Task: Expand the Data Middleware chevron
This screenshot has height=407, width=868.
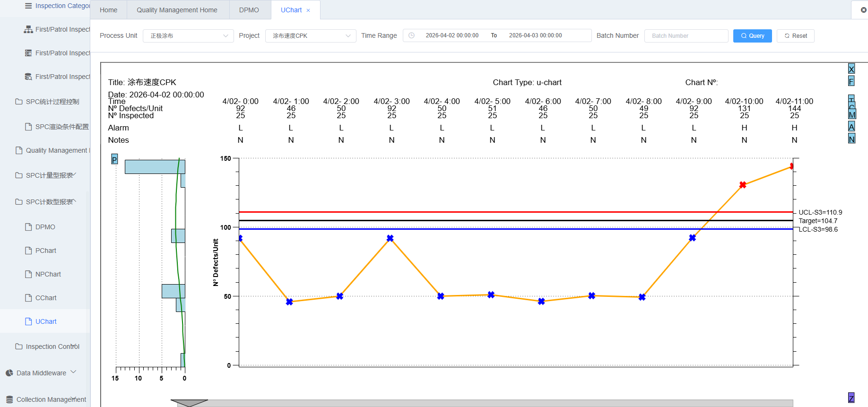Action: [73, 372]
